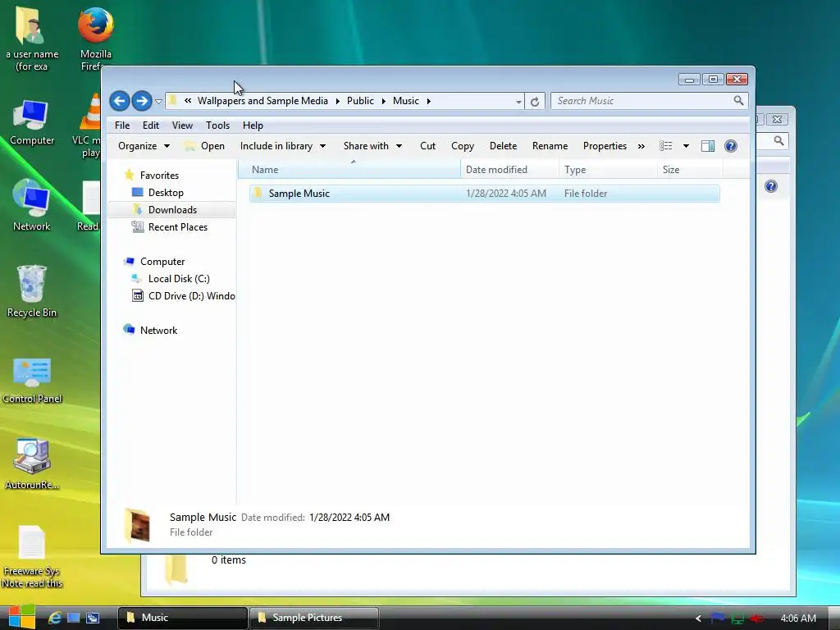Toggle the preview pane icon
The width and height of the screenshot is (840, 630).
(708, 146)
